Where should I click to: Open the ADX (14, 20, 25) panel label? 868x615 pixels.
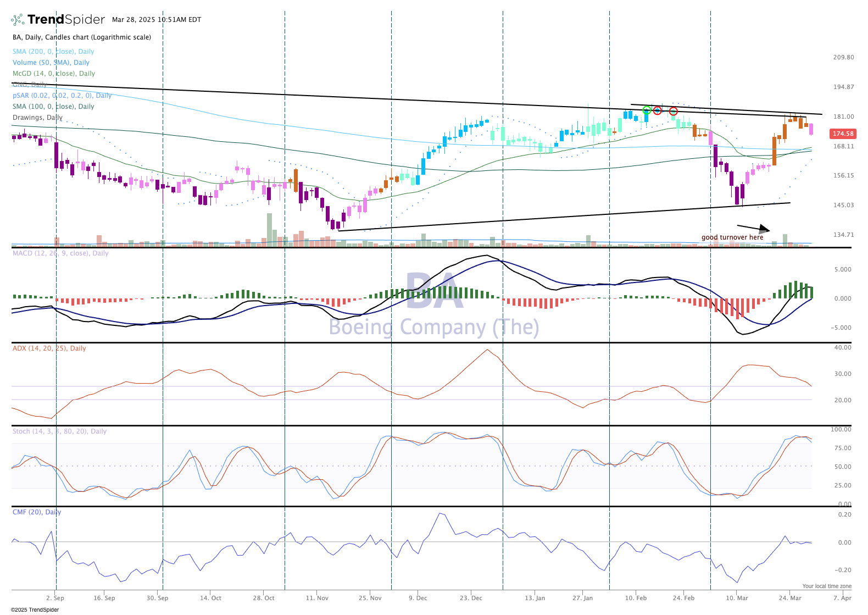[x=49, y=348]
